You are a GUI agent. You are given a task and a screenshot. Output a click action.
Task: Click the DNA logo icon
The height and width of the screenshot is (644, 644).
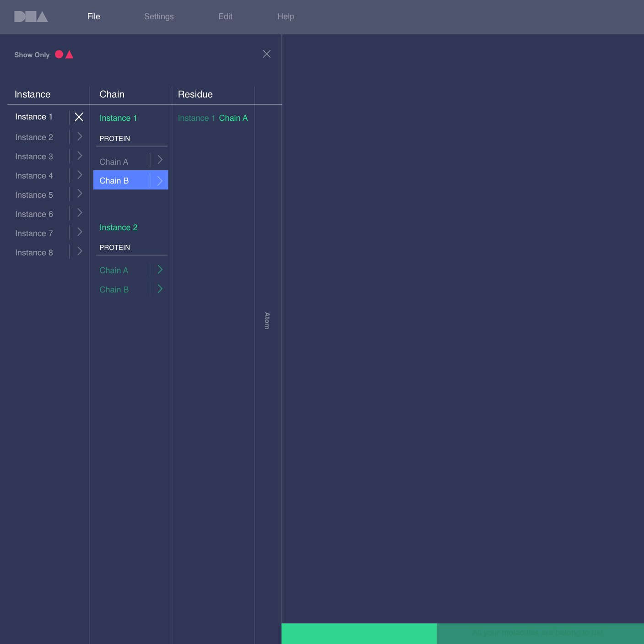[x=31, y=17]
